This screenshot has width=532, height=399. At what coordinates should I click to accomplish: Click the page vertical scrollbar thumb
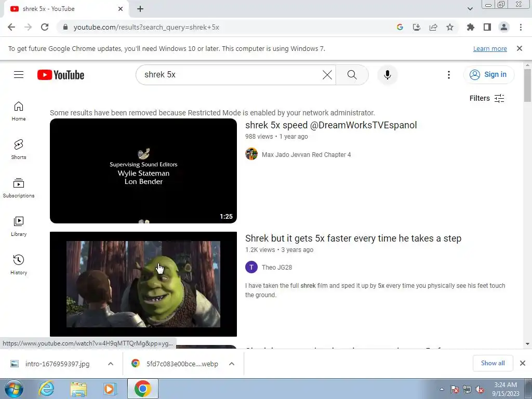(x=527, y=85)
